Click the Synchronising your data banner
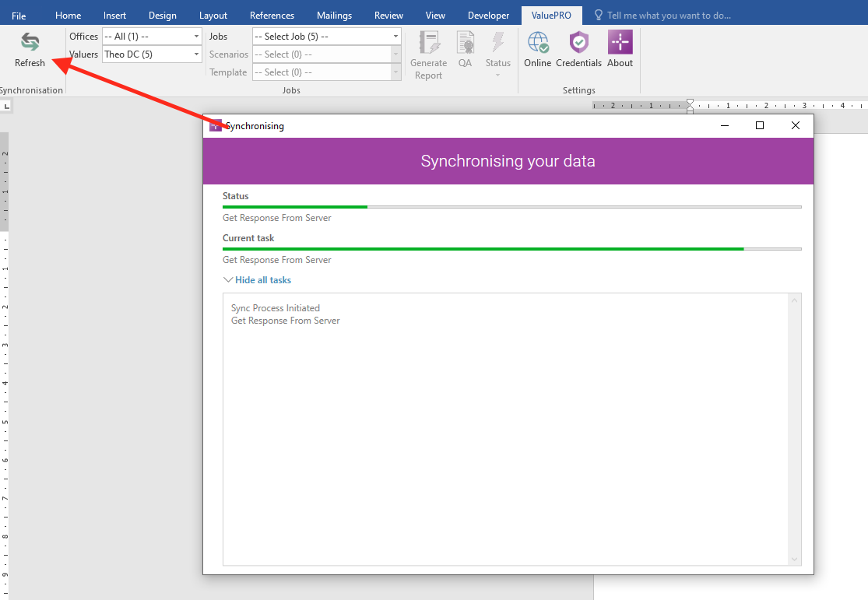Viewport: 868px width, 600px height. click(x=508, y=161)
